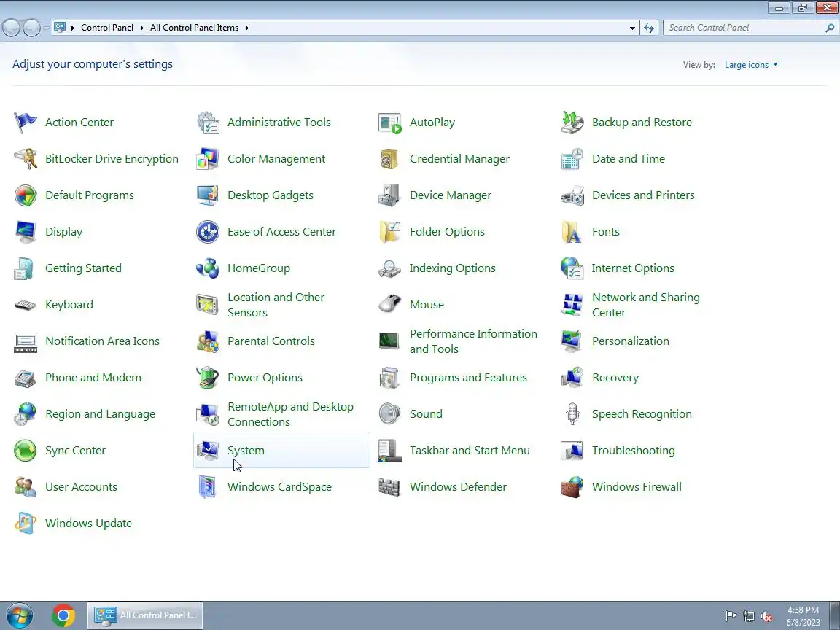Click the refresh button next to address bar

pos(649,28)
